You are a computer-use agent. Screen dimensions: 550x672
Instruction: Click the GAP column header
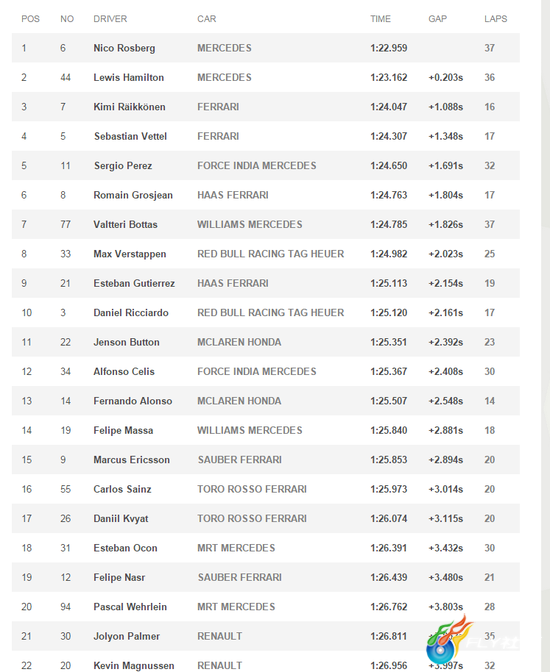click(x=438, y=19)
